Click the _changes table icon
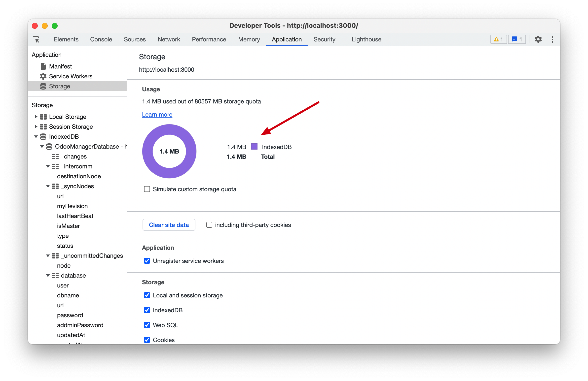Viewport: 588px width, 381px height. [x=55, y=157]
